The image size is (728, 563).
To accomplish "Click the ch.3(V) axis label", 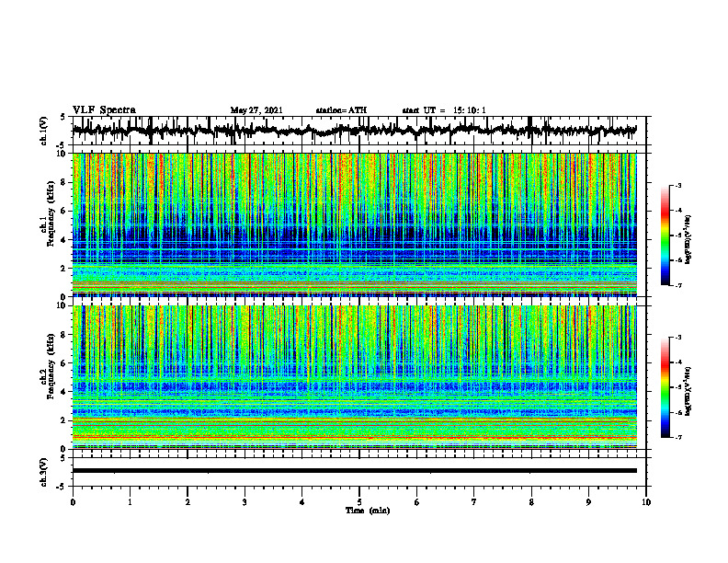I will [x=44, y=472].
